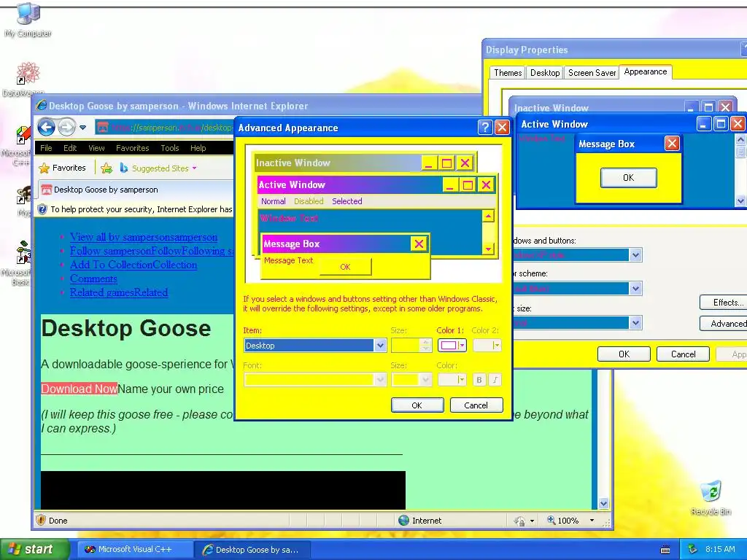Click the IE page scrollbar down arrow
The height and width of the screenshot is (560, 747).
[x=603, y=503]
